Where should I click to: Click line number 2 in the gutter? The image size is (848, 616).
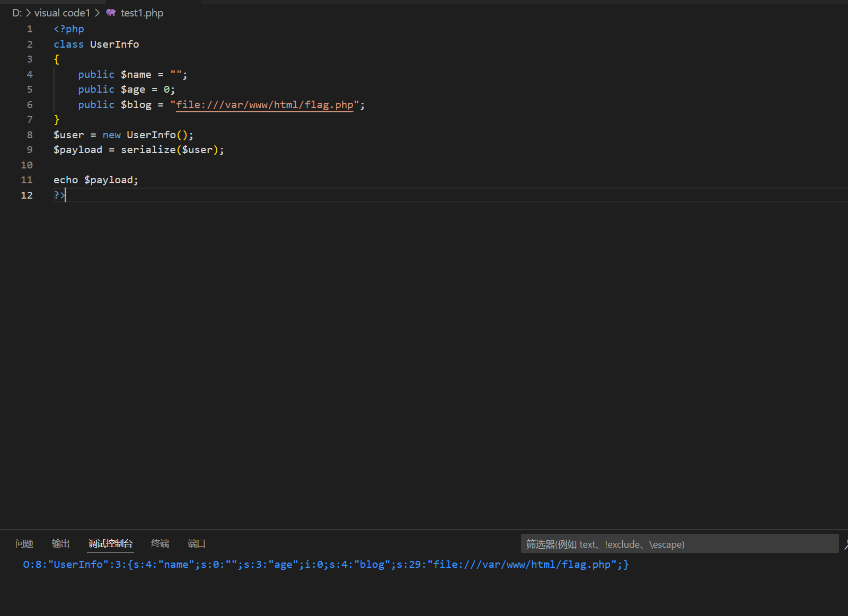coord(30,44)
